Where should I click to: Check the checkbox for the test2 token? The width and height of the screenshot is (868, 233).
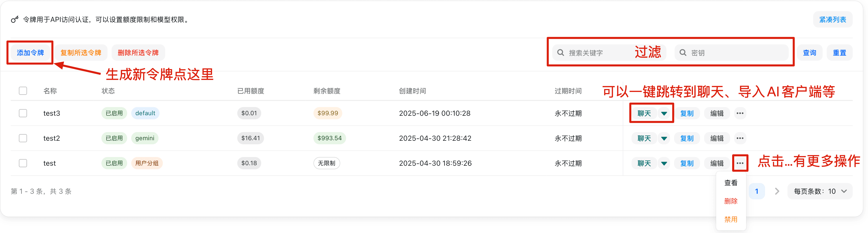point(23,138)
